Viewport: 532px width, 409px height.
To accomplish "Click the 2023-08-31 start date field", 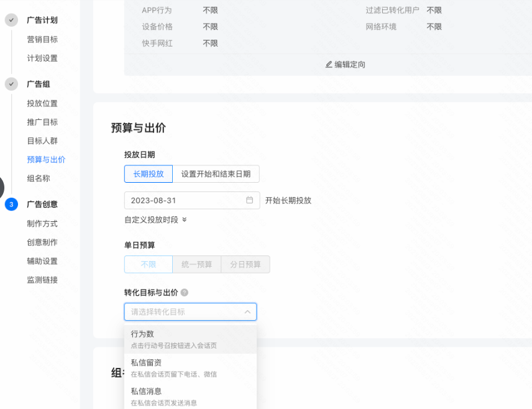I will coord(192,200).
